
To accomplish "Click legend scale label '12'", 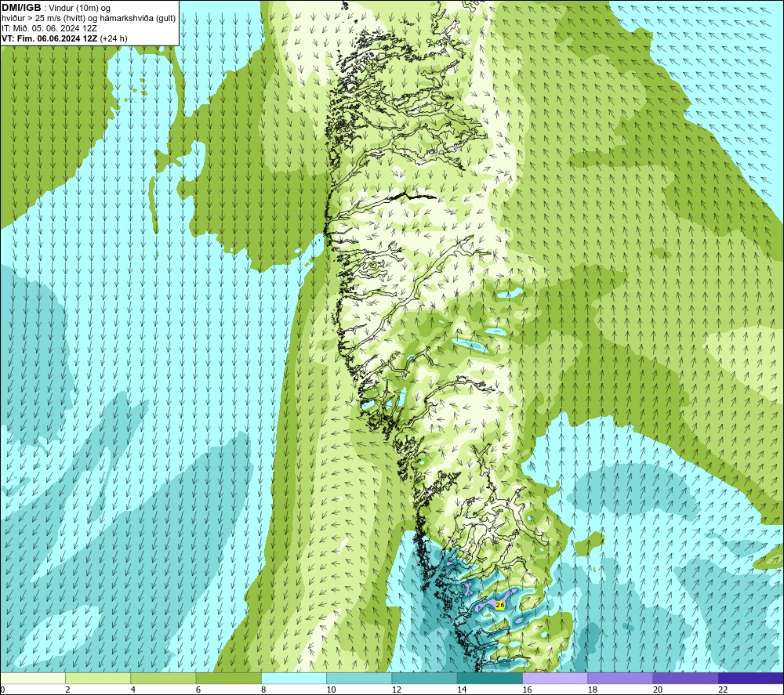I will click(397, 690).
